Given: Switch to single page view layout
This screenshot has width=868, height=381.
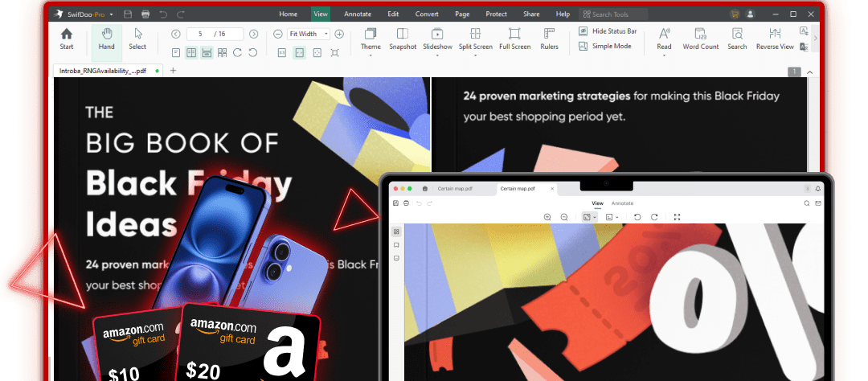Looking at the screenshot, I should [175, 52].
